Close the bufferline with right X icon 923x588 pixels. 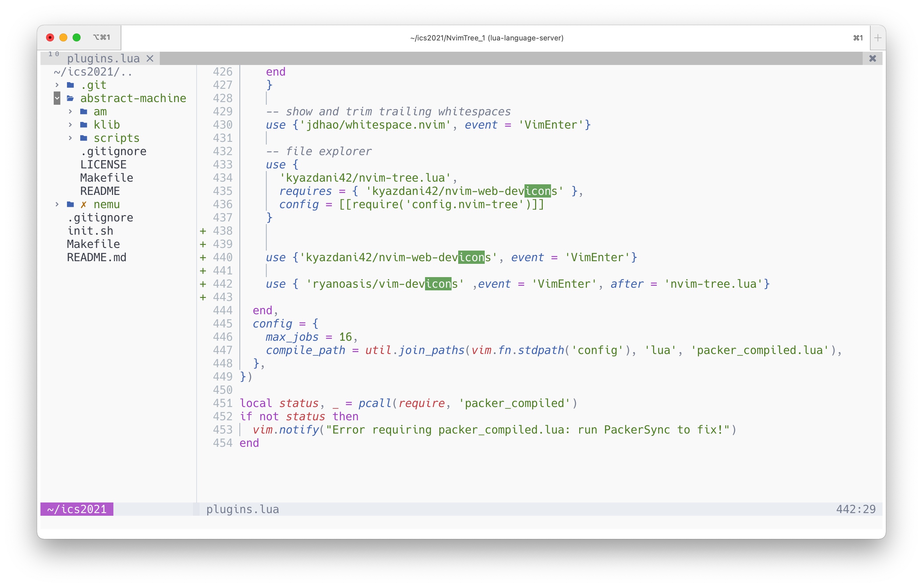point(872,59)
